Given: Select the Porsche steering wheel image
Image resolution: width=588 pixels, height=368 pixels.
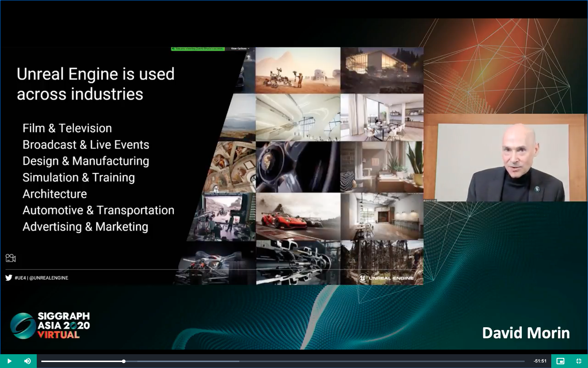Looking at the screenshot, I should [298, 167].
